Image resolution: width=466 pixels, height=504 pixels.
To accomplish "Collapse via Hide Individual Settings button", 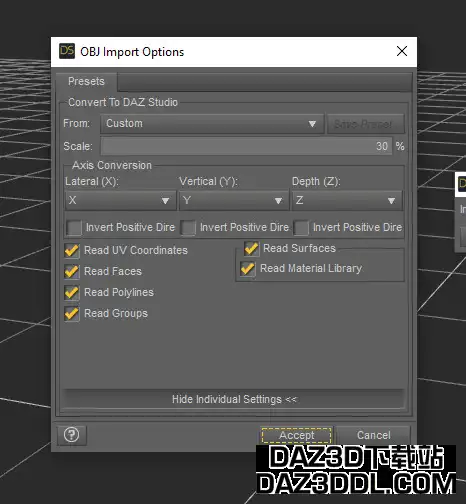I will [234, 399].
